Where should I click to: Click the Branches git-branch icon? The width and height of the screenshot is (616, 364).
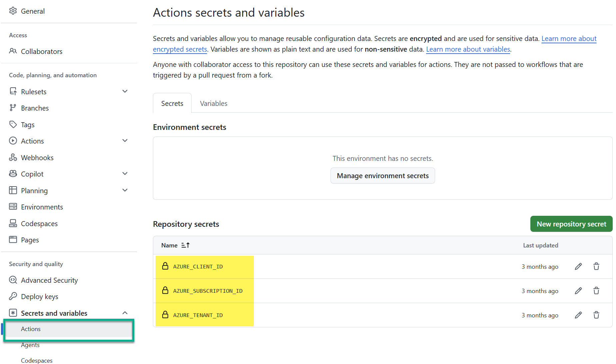click(13, 108)
